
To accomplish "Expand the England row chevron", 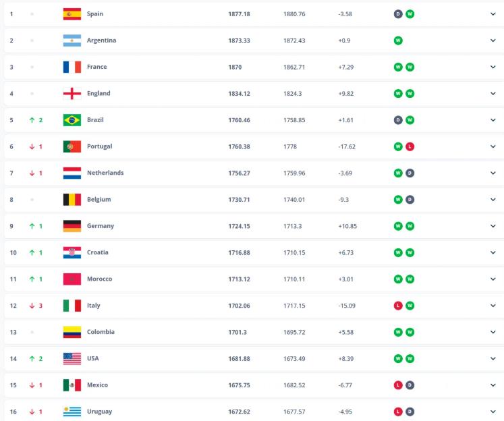I will pyautogui.click(x=493, y=94).
